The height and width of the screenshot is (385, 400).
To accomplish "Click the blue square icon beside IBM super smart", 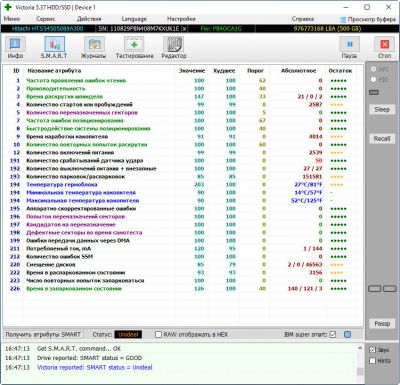I will point(347,334).
